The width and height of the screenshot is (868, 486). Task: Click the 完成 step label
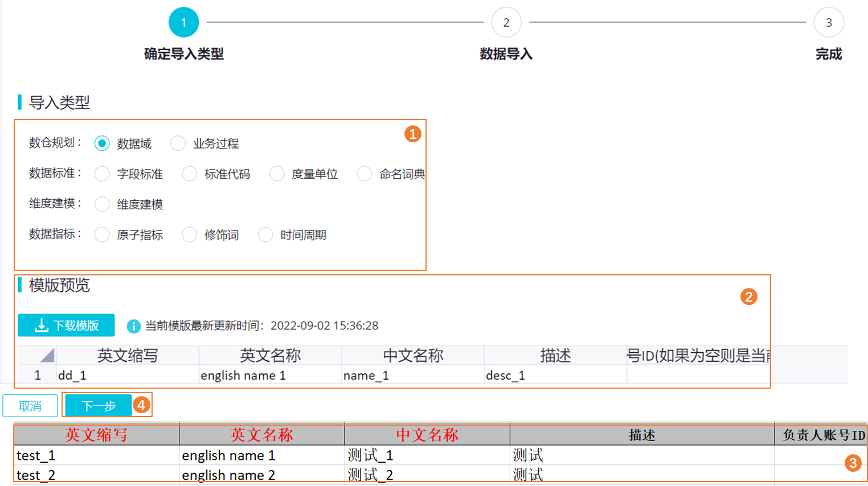[x=829, y=54]
